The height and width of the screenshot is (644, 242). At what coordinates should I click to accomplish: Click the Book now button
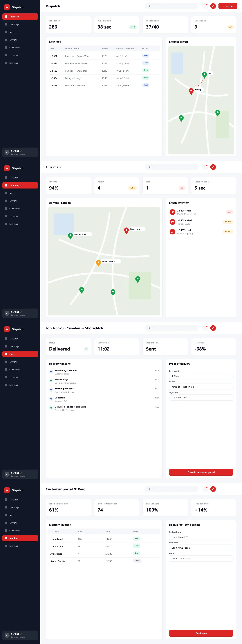[x=201, y=633]
